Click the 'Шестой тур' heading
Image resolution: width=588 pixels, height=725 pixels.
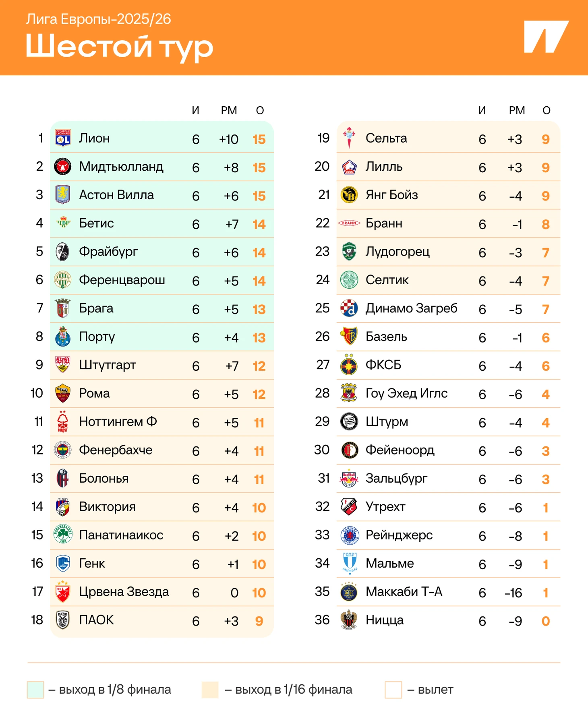[119, 46]
